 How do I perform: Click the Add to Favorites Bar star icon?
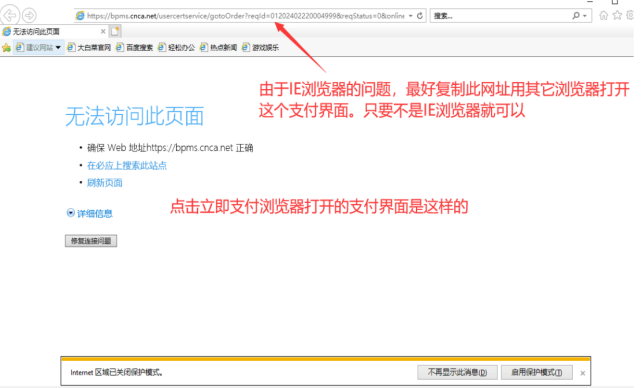coord(6,48)
